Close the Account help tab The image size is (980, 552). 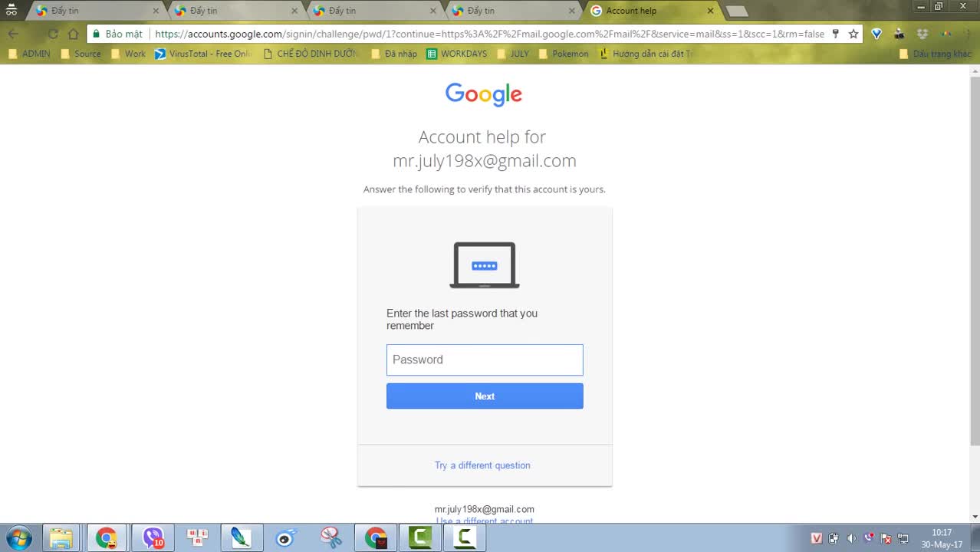coord(710,11)
